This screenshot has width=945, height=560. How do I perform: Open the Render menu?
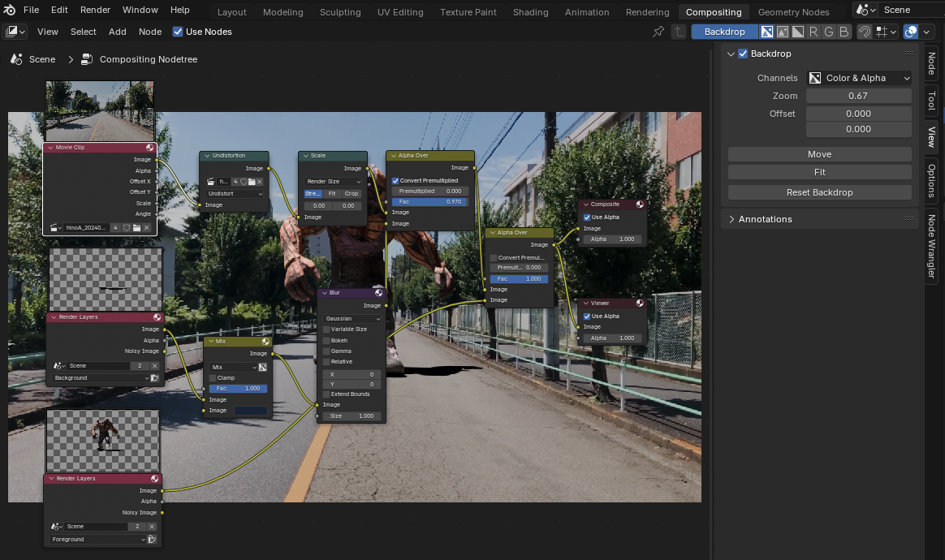(95, 10)
